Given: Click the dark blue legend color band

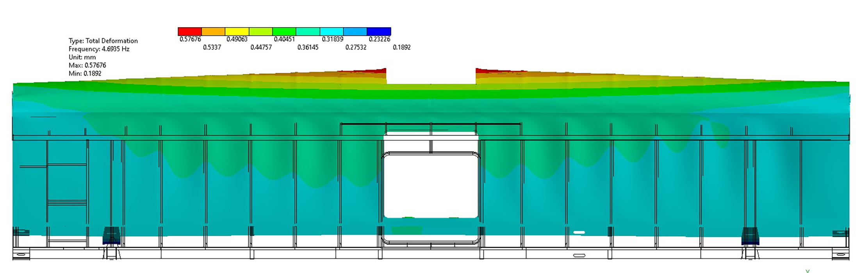Looking at the screenshot, I should (x=379, y=32).
